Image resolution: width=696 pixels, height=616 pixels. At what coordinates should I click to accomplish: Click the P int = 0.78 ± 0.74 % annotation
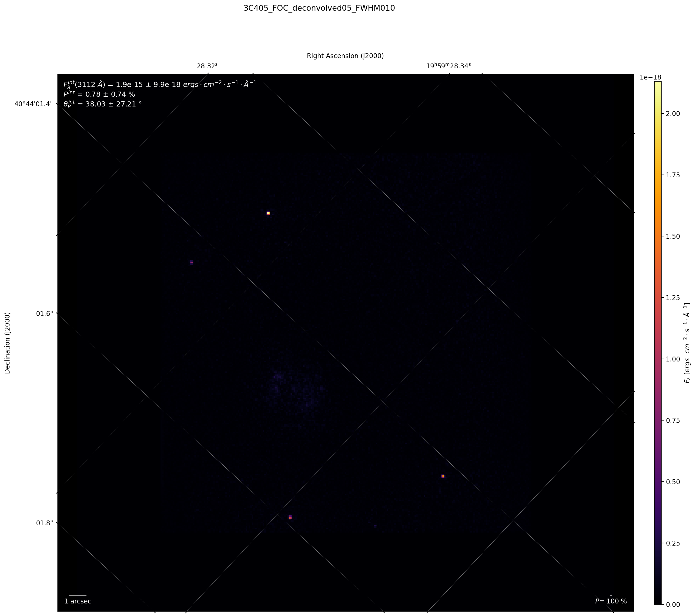coord(99,94)
